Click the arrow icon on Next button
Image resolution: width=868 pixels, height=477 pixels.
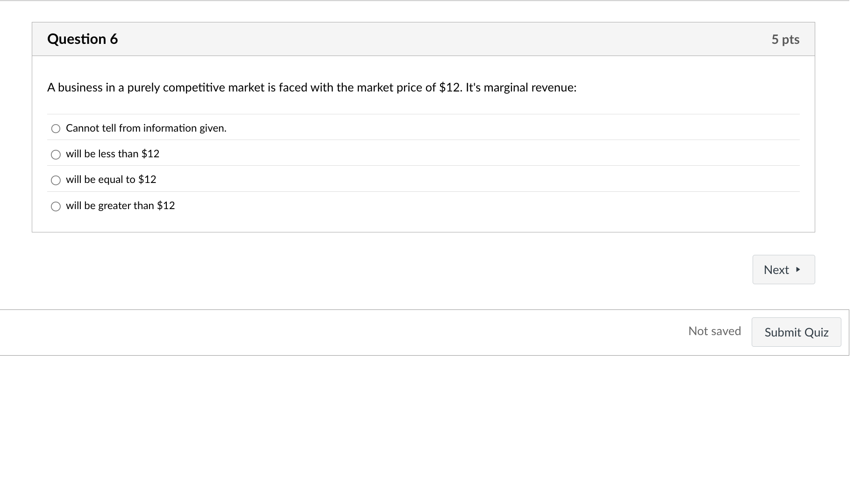tap(797, 269)
